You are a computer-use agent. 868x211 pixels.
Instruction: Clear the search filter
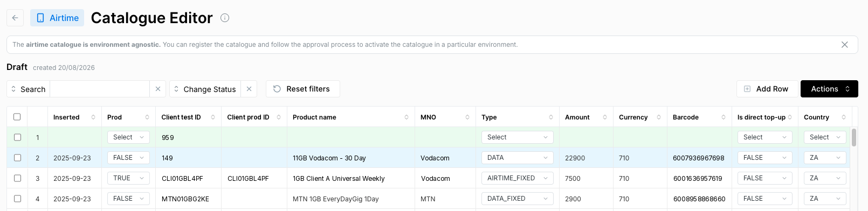[x=158, y=89]
